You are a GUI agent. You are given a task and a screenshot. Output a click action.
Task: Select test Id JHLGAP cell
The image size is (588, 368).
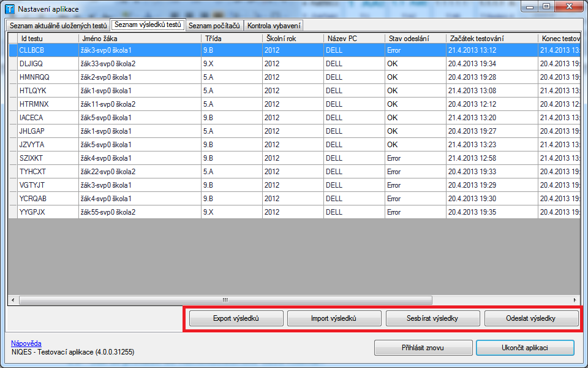(48, 131)
